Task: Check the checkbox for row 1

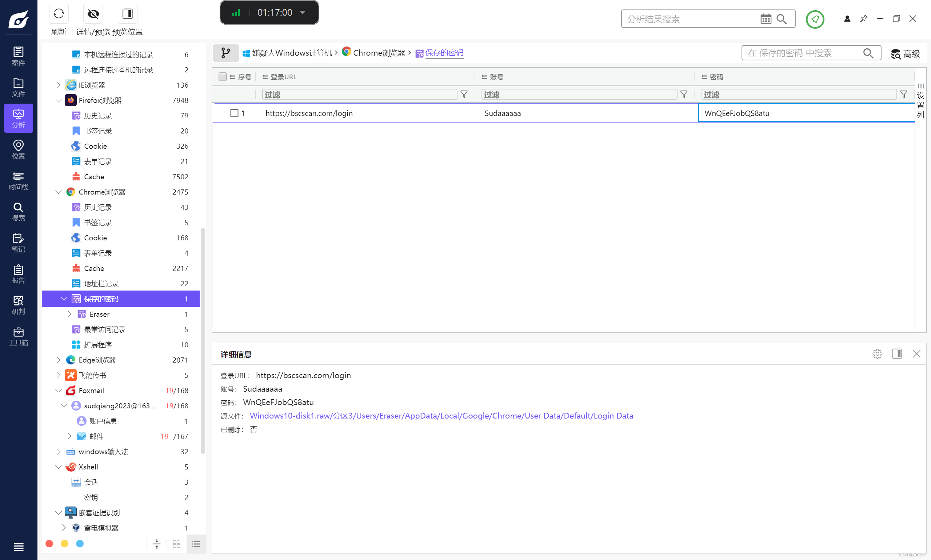Action: coord(234,113)
